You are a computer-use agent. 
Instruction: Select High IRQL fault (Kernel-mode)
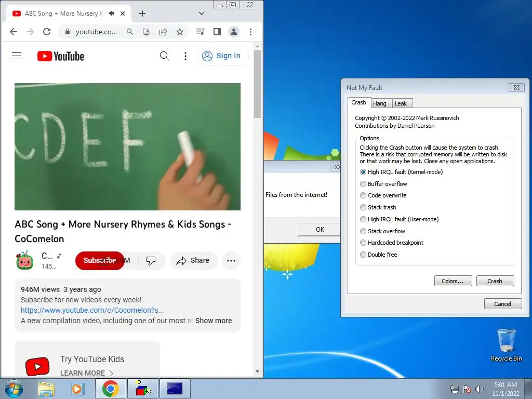[402, 172]
